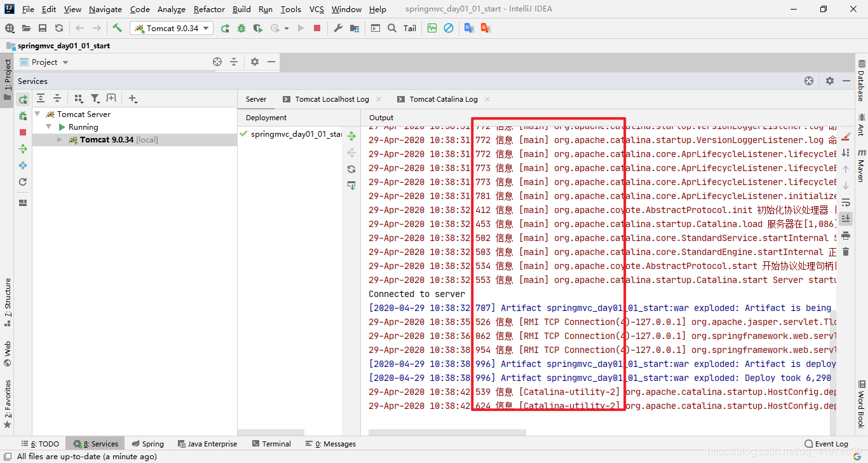Select the springmvc_day01_01_start deployment artifact
Image resolution: width=868 pixels, height=463 pixels.
pos(290,134)
